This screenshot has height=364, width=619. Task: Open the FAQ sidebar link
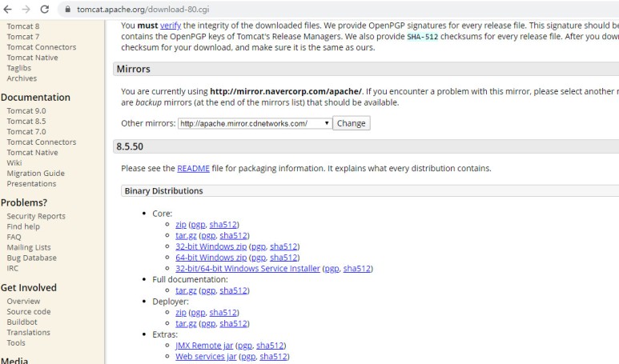(x=14, y=237)
